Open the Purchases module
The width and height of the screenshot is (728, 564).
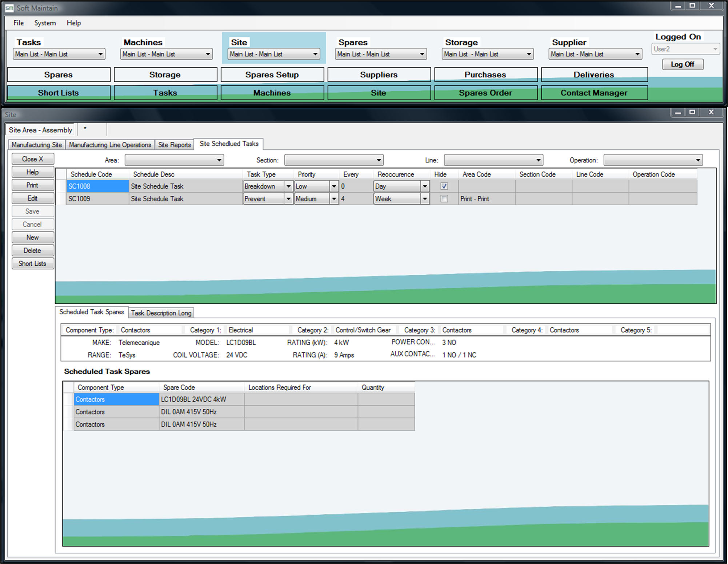tap(485, 74)
